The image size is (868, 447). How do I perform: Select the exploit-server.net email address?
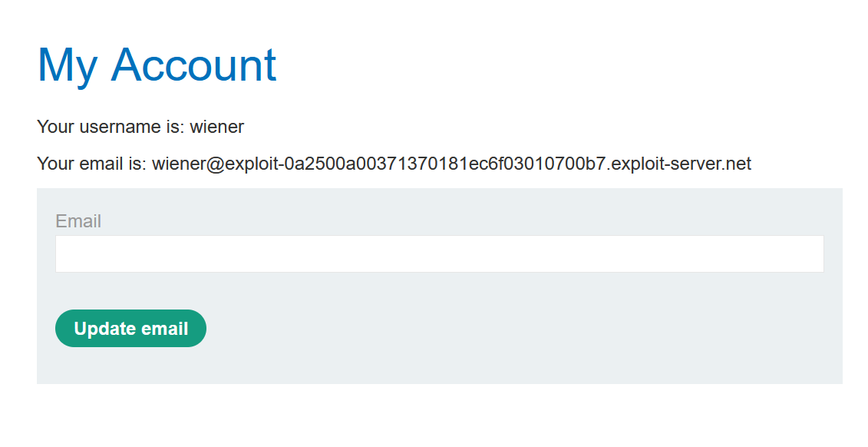[x=452, y=164]
